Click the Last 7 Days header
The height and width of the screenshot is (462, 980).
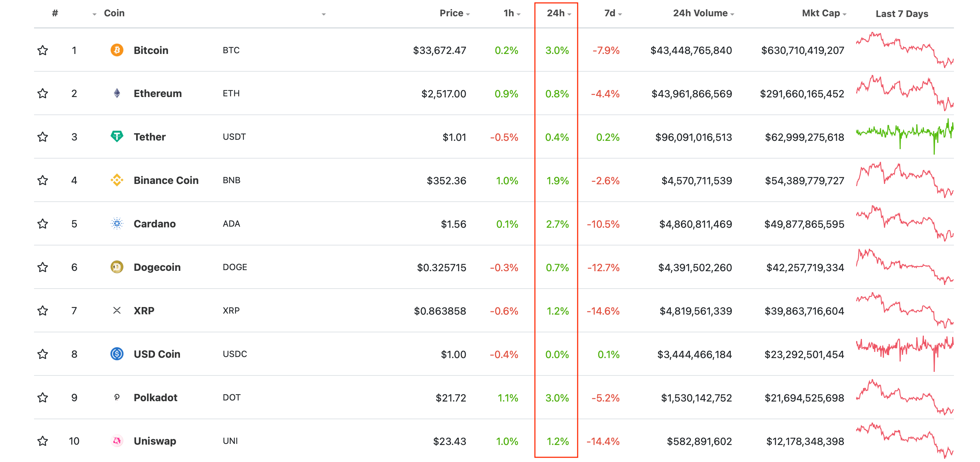coord(902,14)
